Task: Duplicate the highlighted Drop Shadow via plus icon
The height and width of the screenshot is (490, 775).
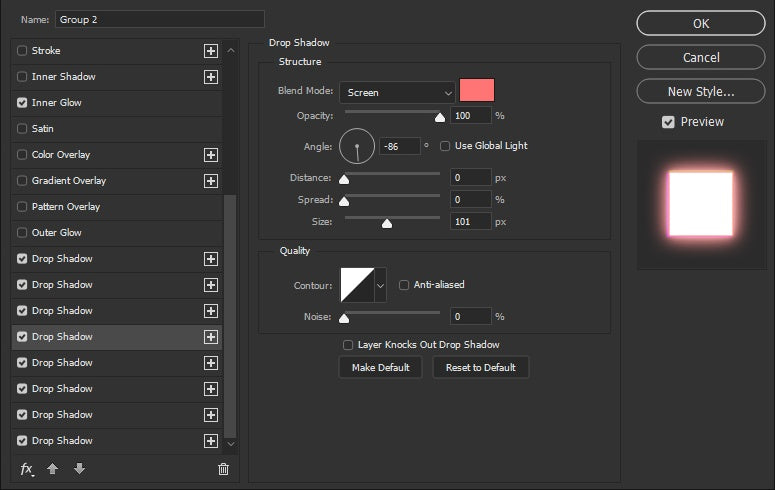Action: coord(211,337)
